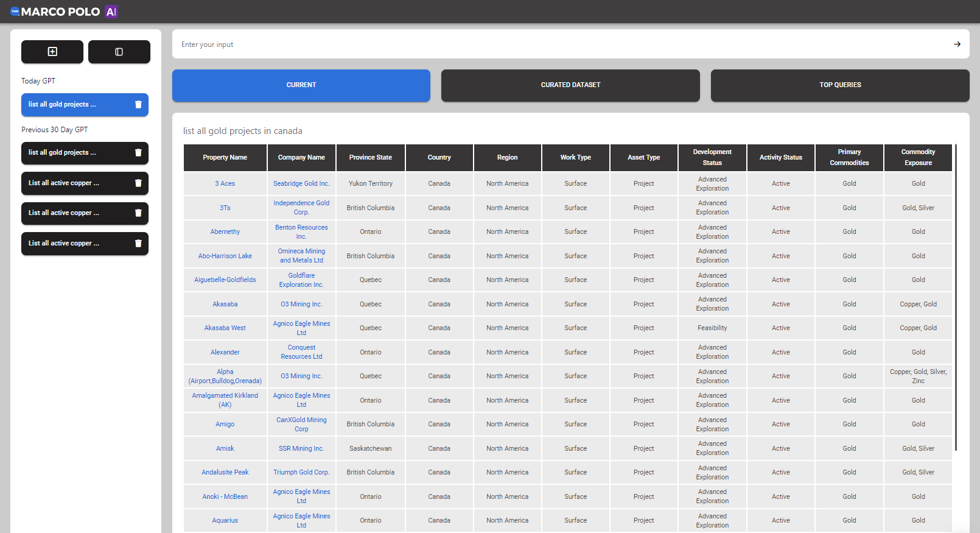Open Goldflare Exploration Inc. company link
980x533 pixels.
(301, 280)
